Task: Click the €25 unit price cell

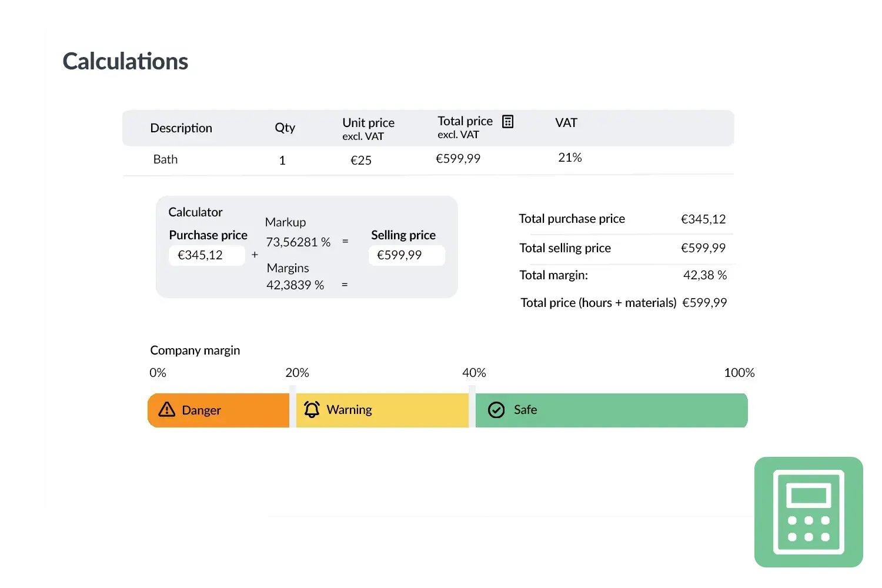Action: tap(361, 161)
